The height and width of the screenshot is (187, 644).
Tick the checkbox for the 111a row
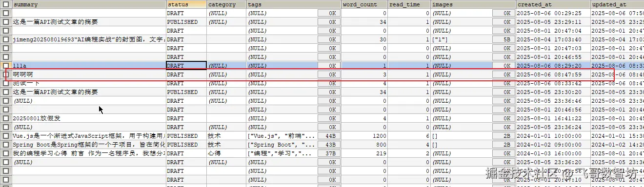(6, 66)
